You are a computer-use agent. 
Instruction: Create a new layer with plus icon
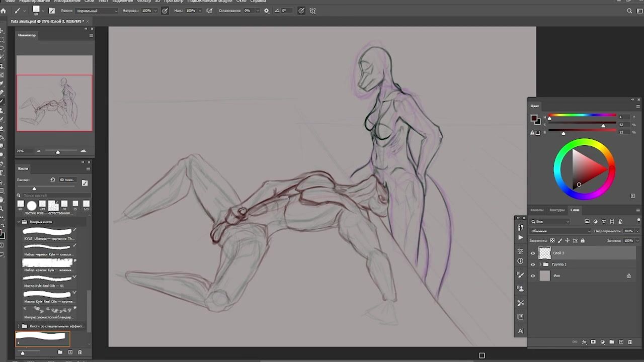[621, 342]
